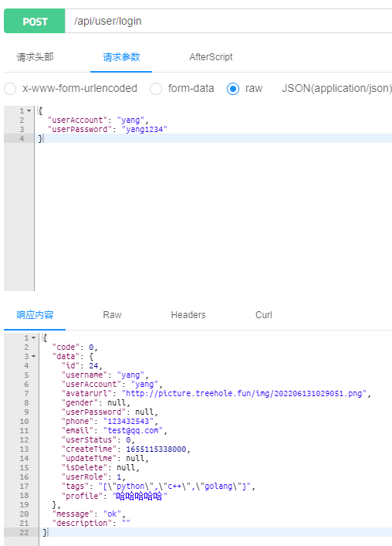Image resolution: width=392 pixels, height=546 pixels.
Task: Click the avatarUrl picture link in response
Action: pyautogui.click(x=244, y=394)
